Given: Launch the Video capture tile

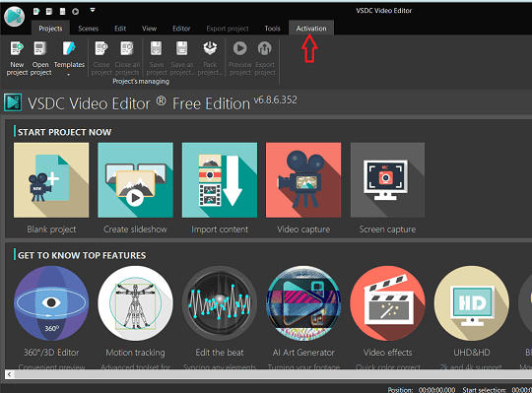Looking at the screenshot, I should (x=303, y=180).
